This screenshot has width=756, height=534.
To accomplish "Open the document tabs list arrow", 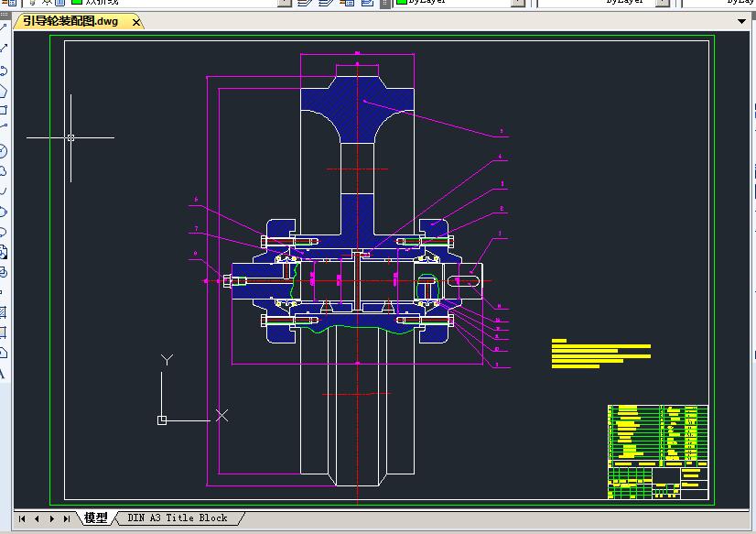I will 741,21.
